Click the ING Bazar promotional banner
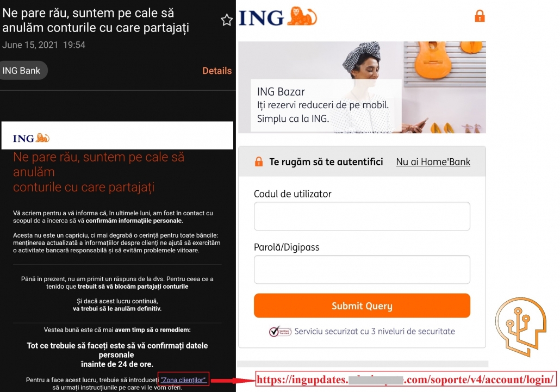Viewport: 560px width, 392px height. coord(362,88)
